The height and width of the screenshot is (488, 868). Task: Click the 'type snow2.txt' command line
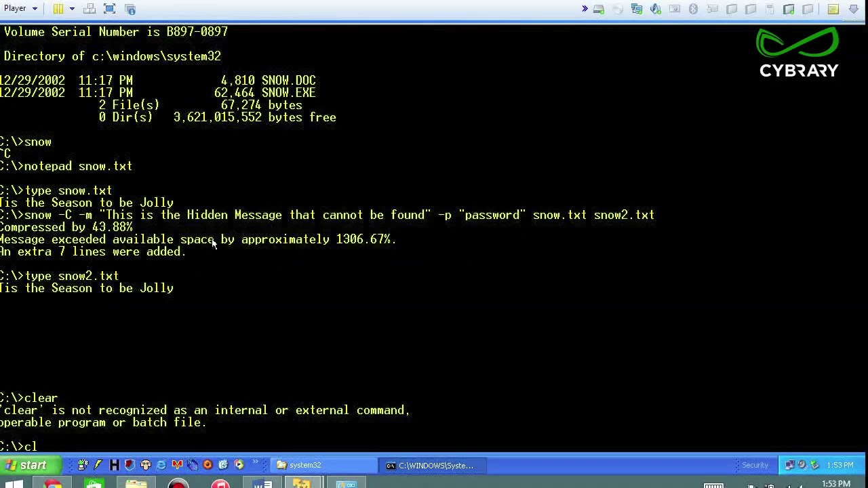(60, 276)
